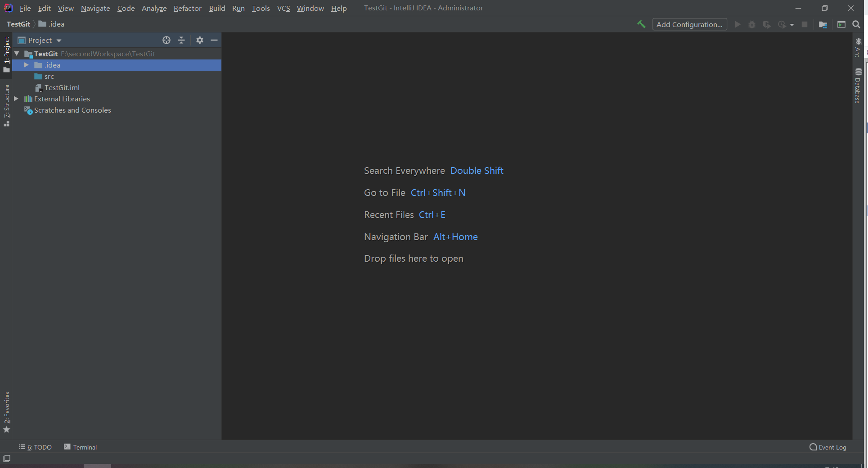Image resolution: width=868 pixels, height=468 pixels.
Task: Open the Run menu
Action: [x=238, y=8]
